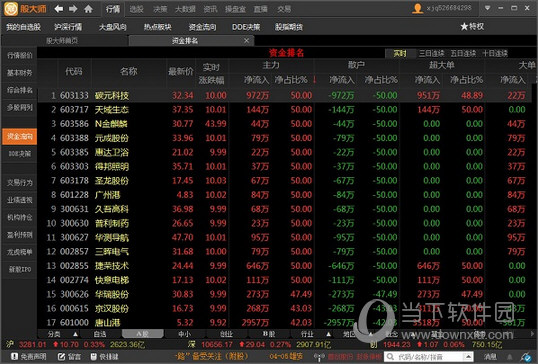The height and width of the screenshot is (364, 538).
Task: Select the orange 资金流向 sidebar button
Action: [x=20, y=137]
